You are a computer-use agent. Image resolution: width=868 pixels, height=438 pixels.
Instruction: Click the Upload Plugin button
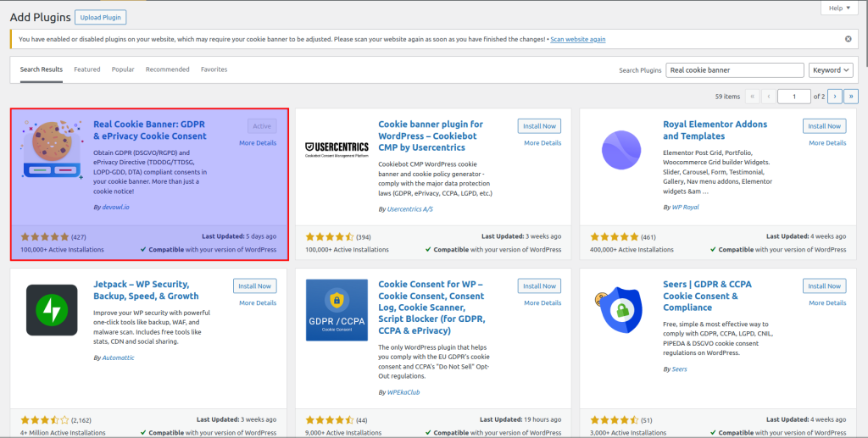coord(101,18)
